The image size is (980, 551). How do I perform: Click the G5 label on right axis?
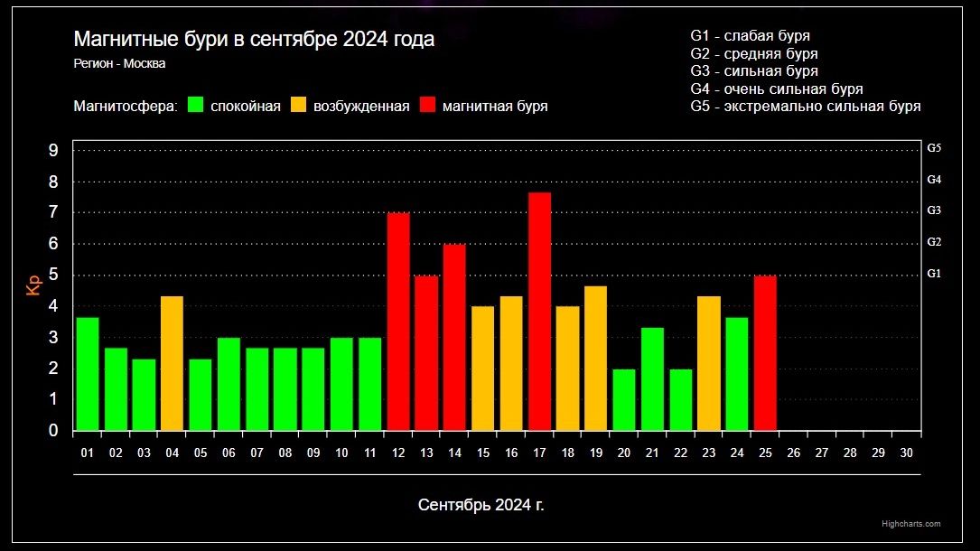click(934, 148)
